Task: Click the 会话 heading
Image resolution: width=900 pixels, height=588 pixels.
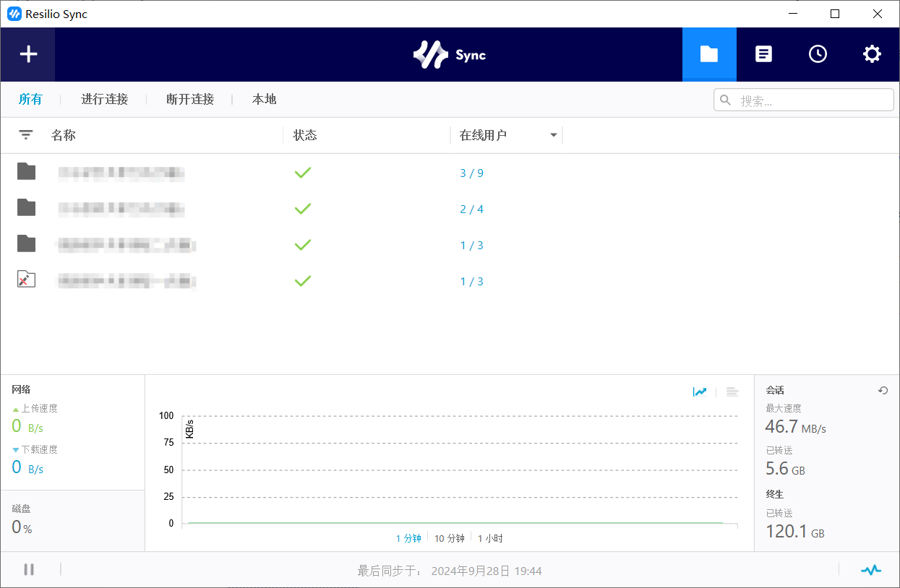Action: click(775, 390)
